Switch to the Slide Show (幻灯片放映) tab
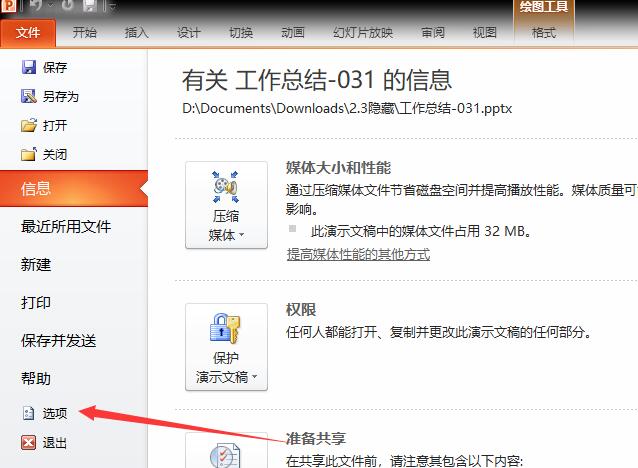Screen dimensions: 638x468 click(x=363, y=33)
